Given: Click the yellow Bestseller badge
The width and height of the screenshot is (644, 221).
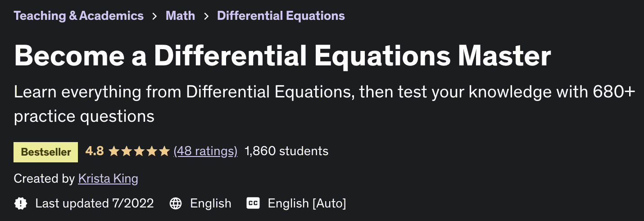Looking at the screenshot, I should (46, 152).
